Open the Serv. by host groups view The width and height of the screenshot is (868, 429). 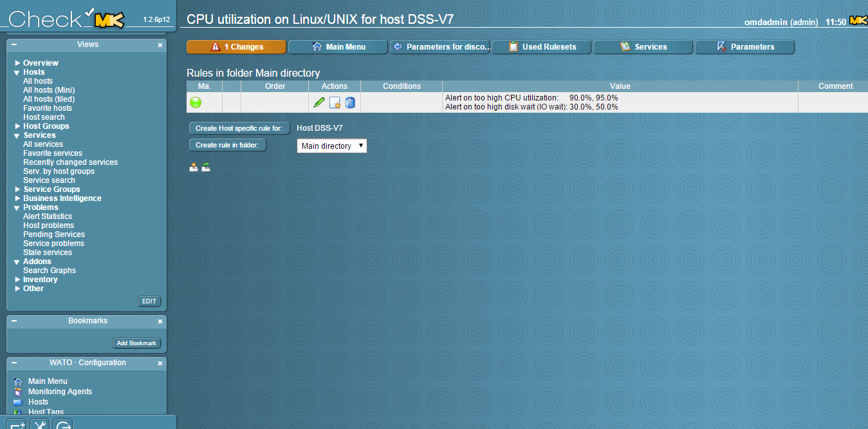pos(59,171)
